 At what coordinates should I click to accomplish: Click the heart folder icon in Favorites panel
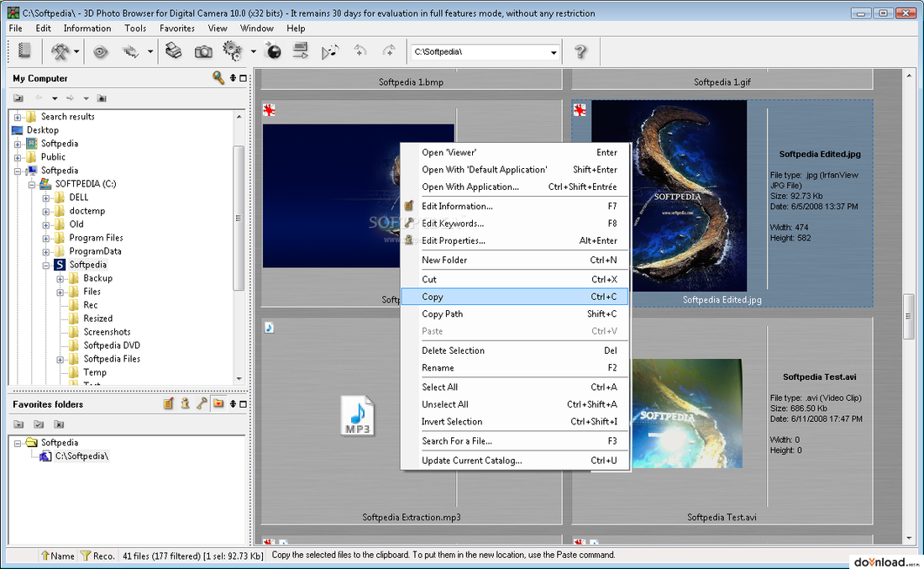pos(218,403)
